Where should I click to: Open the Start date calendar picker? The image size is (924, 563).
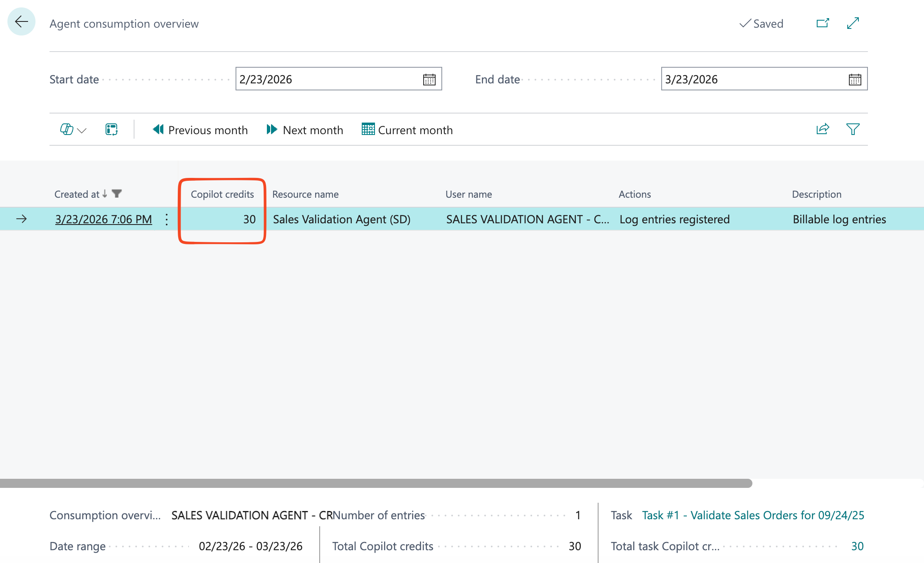coord(429,79)
